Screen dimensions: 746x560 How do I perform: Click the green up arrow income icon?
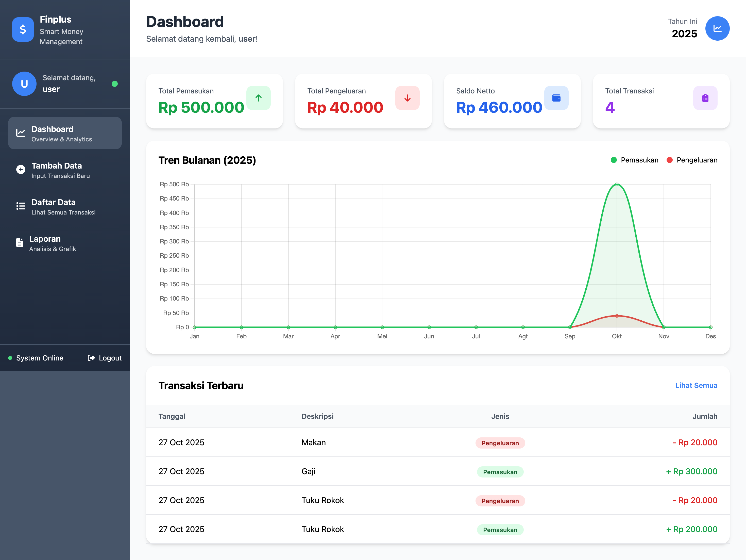tap(258, 98)
